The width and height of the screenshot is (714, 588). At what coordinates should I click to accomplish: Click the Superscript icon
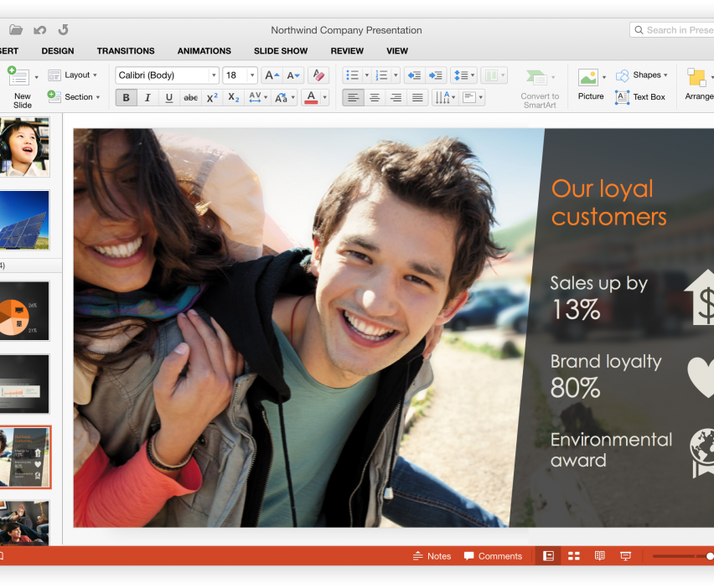212,97
